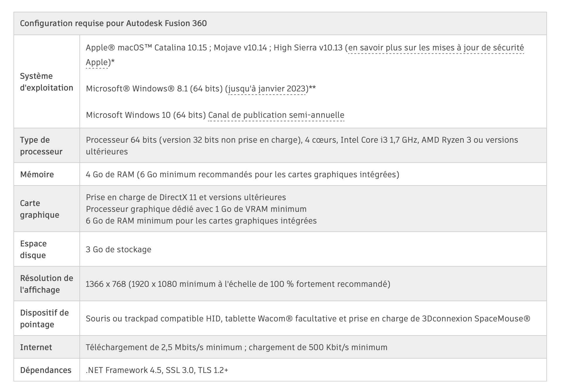
Task: Click the 'Microsoft Windows 10 (64 bits)' text
Action: pyautogui.click(x=146, y=115)
